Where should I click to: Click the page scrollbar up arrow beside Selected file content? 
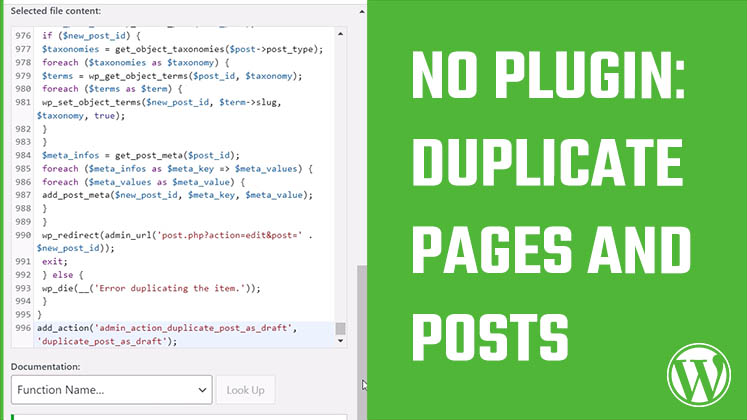pyautogui.click(x=362, y=11)
